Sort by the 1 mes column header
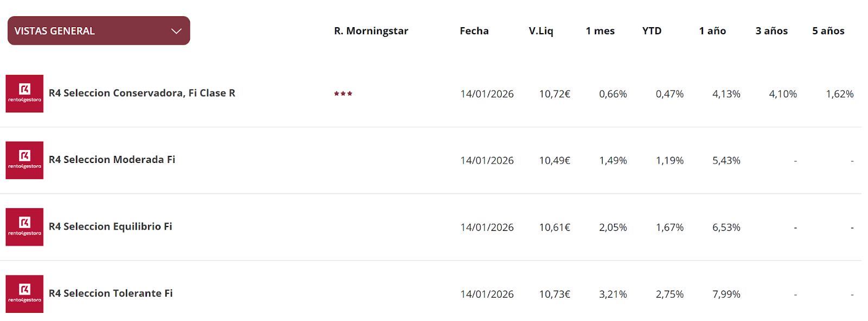Image resolution: width=868 pixels, height=321 pixels. click(600, 31)
